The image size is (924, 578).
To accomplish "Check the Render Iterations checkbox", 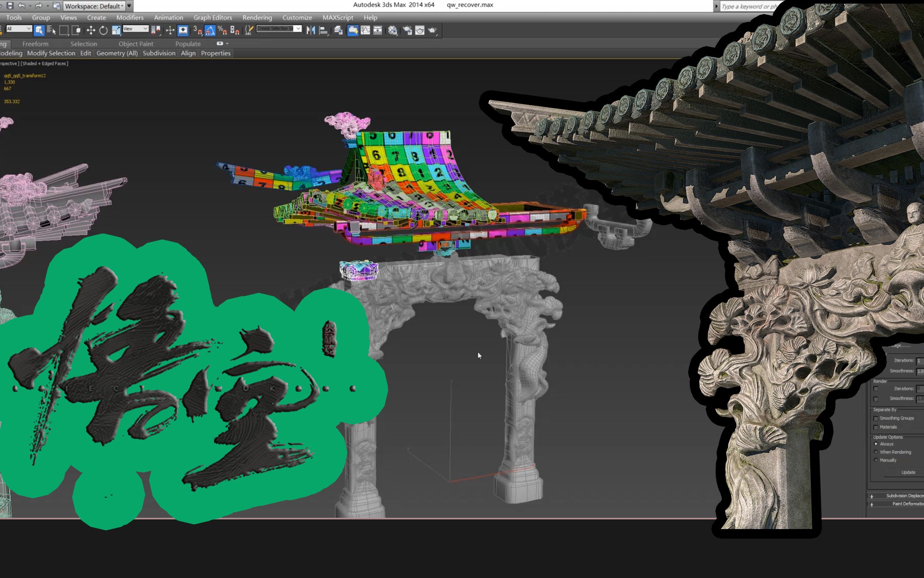I will [x=876, y=389].
